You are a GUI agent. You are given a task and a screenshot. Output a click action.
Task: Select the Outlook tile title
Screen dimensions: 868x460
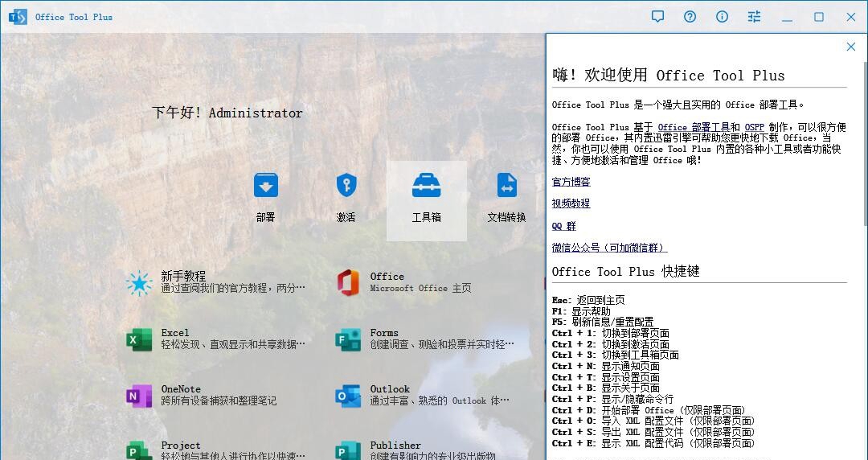coord(391,389)
